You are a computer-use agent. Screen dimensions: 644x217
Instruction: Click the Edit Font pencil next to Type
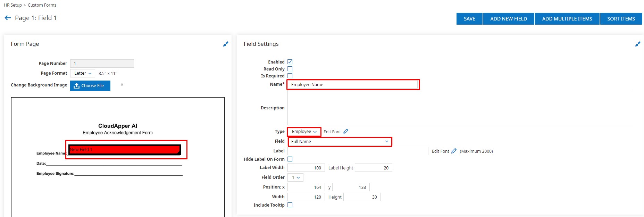[x=345, y=132]
